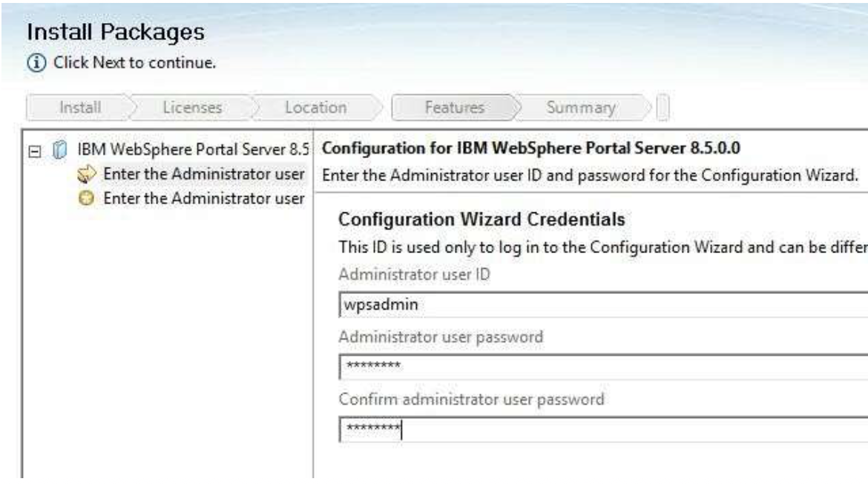
Task: Jump to the Summary wizard step
Action: [x=580, y=108]
